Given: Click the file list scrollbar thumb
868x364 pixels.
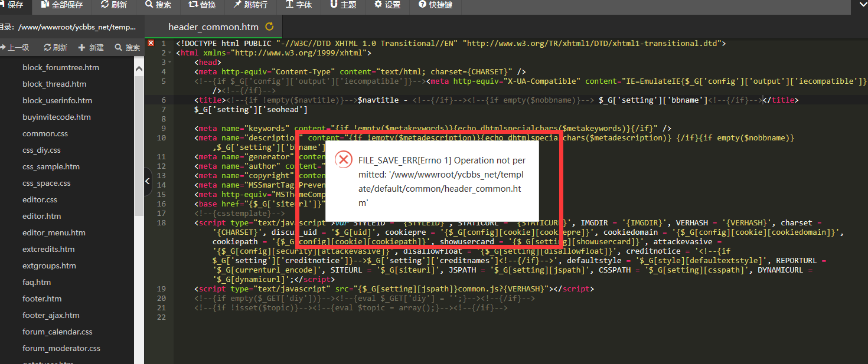Looking at the screenshot, I should [x=139, y=145].
